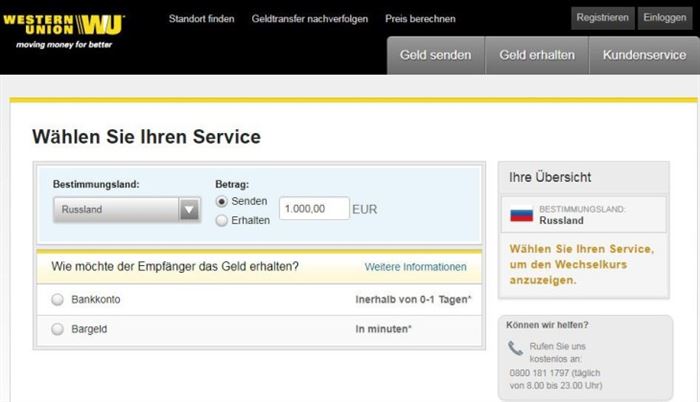Open Preis berechnen in top menu
The height and width of the screenshot is (402, 700).
[x=420, y=19]
